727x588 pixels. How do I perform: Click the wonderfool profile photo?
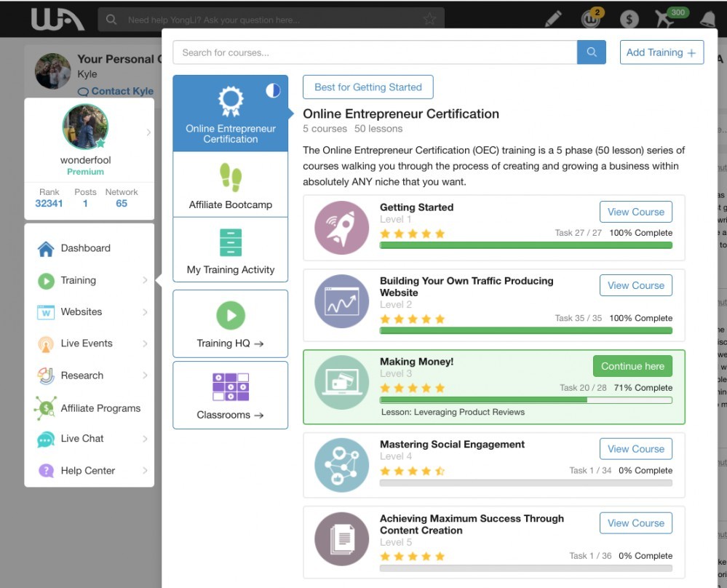point(85,127)
